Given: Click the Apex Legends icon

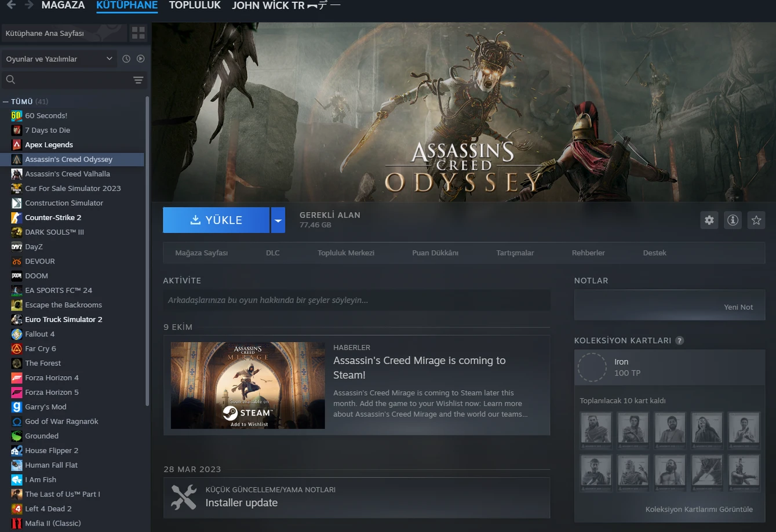Looking at the screenshot, I should tap(17, 144).
